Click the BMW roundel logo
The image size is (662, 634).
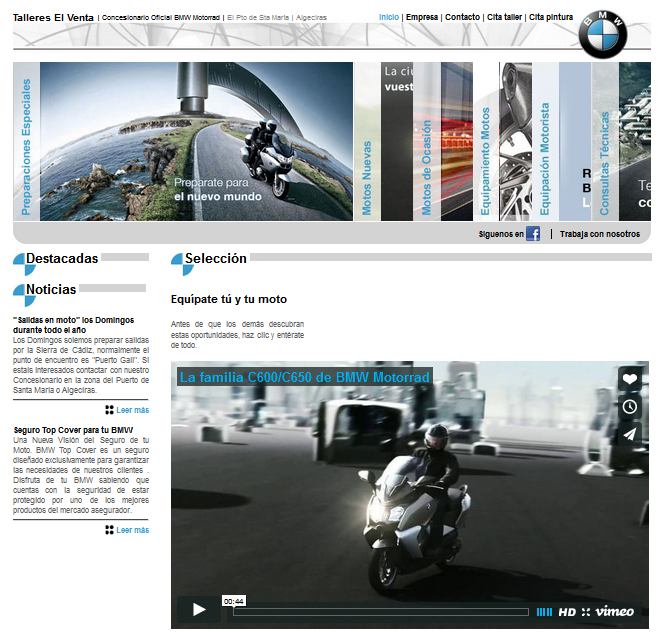602,35
